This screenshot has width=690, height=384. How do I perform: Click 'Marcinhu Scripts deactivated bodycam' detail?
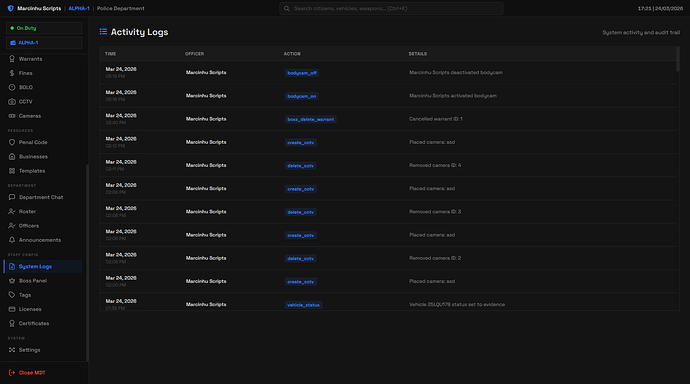tap(456, 73)
